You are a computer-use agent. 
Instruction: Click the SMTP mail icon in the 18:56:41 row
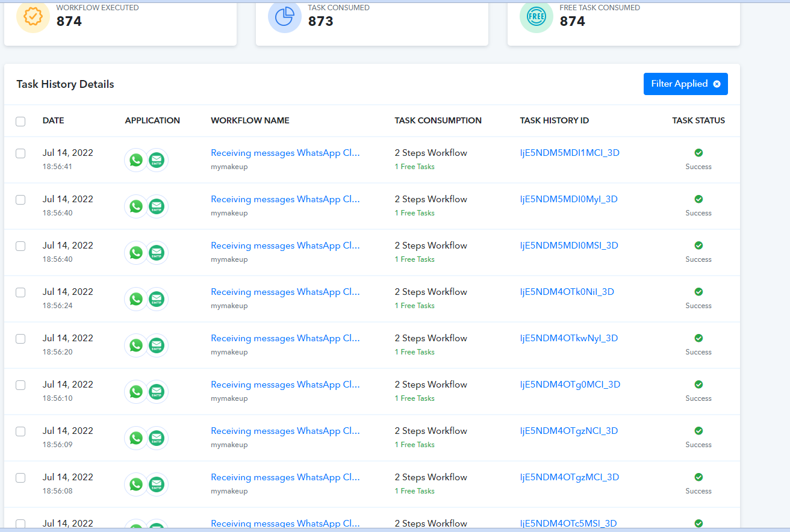point(157,160)
